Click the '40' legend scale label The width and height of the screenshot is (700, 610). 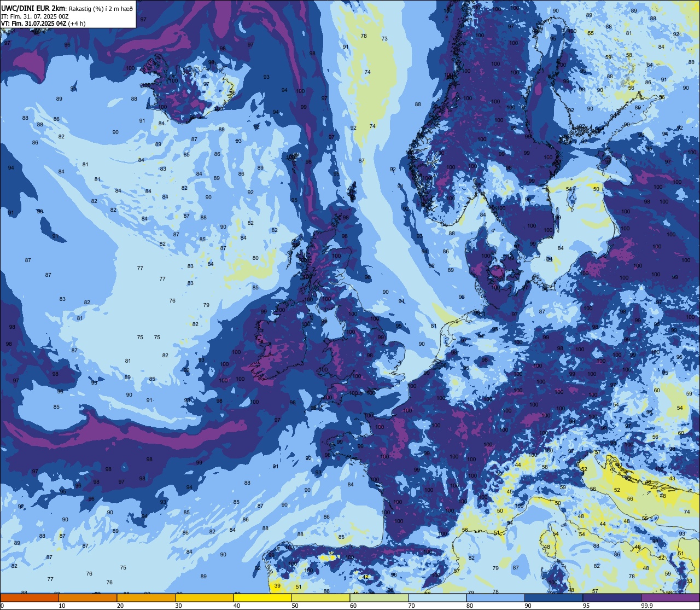click(237, 606)
